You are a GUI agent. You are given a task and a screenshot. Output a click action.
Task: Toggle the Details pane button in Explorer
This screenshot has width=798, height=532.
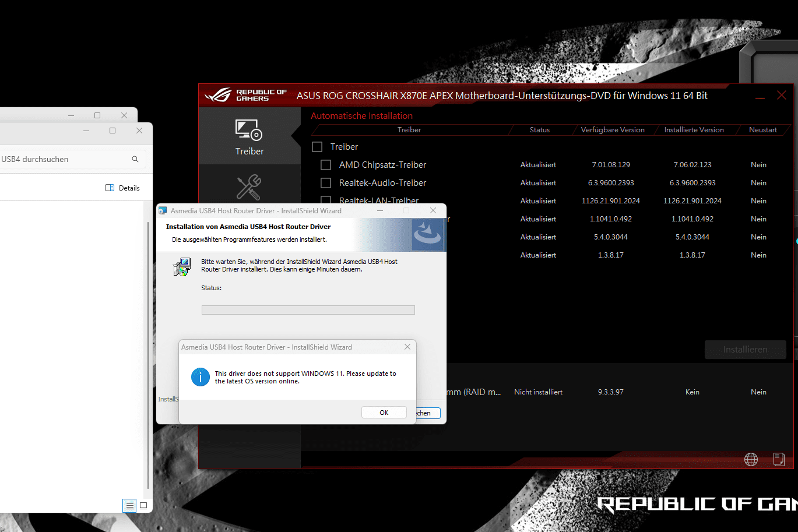click(x=122, y=188)
